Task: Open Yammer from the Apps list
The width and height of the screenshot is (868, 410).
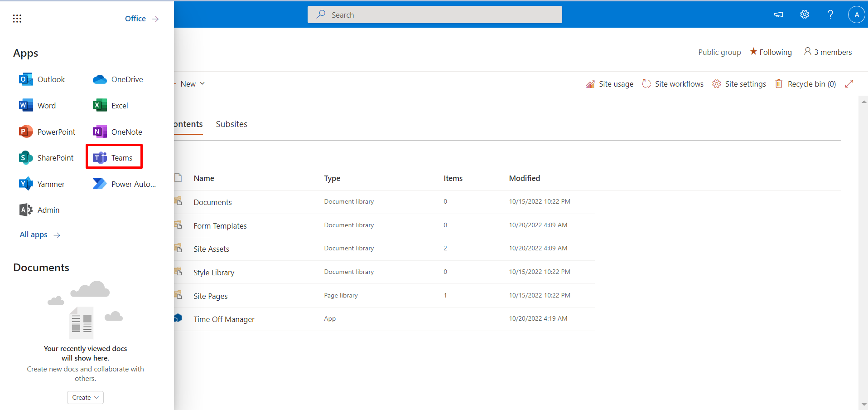Action: point(42,184)
